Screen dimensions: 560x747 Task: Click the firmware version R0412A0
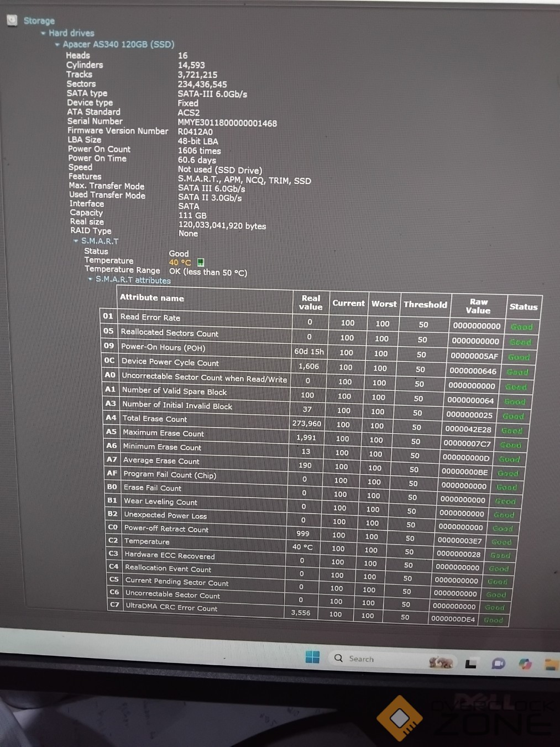[x=195, y=132]
